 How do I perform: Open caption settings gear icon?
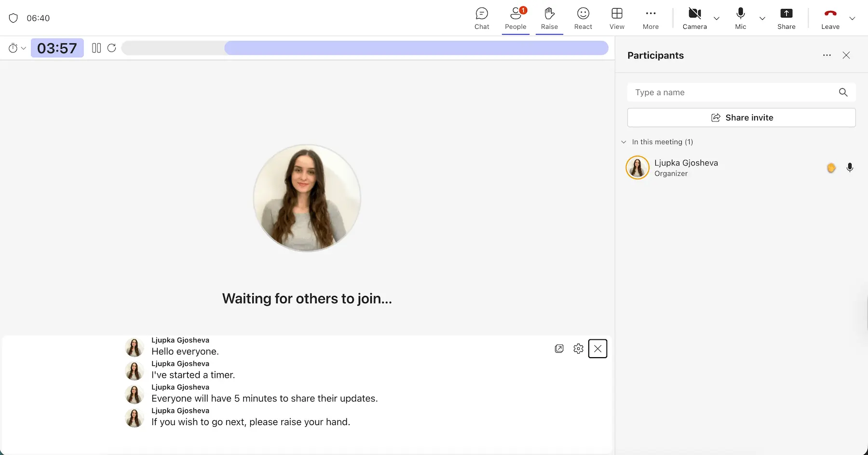578,348
